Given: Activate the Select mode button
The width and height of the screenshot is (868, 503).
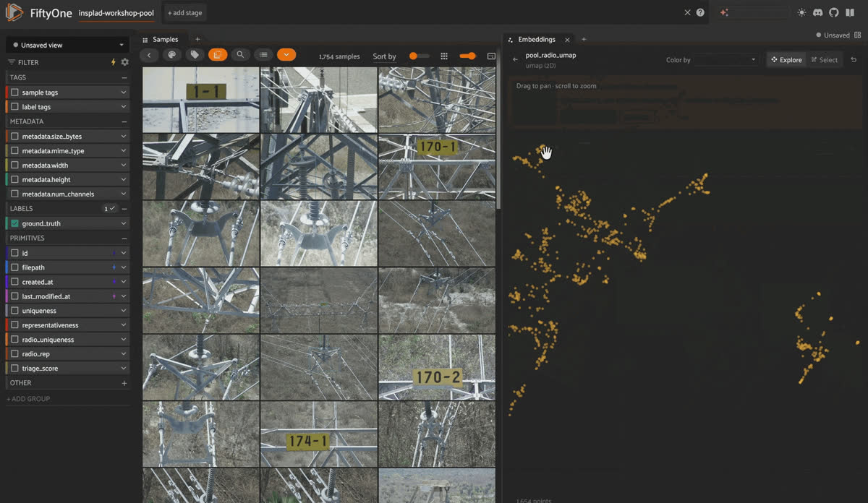Looking at the screenshot, I should point(824,60).
